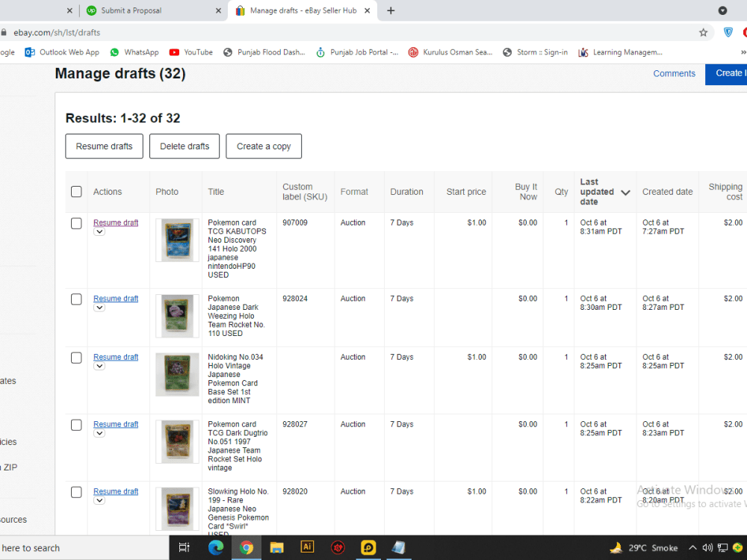Check the Dark Dugtrio draft checkbox
Viewport: 747px width, 560px height.
pos(76,425)
